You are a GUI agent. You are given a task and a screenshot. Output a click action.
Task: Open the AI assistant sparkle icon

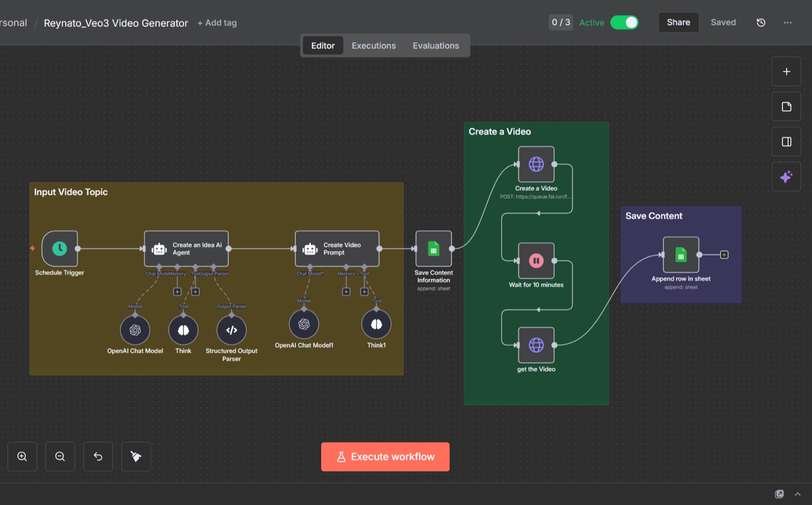click(787, 176)
